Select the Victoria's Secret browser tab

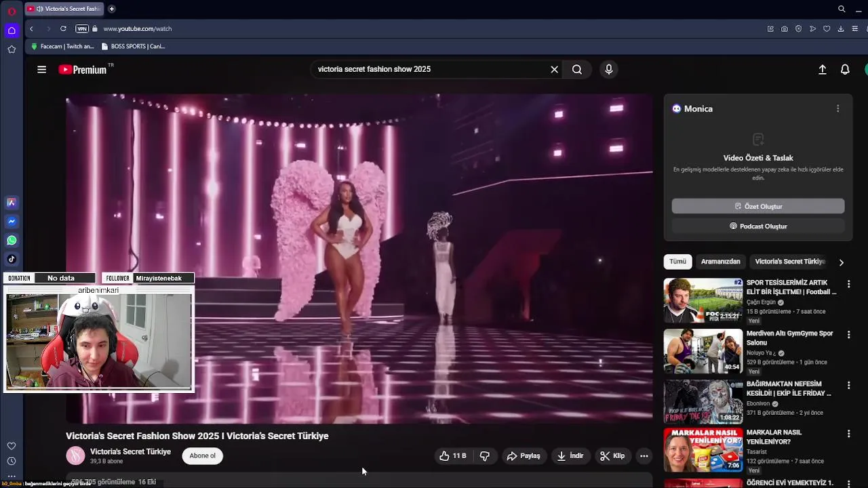coord(64,9)
